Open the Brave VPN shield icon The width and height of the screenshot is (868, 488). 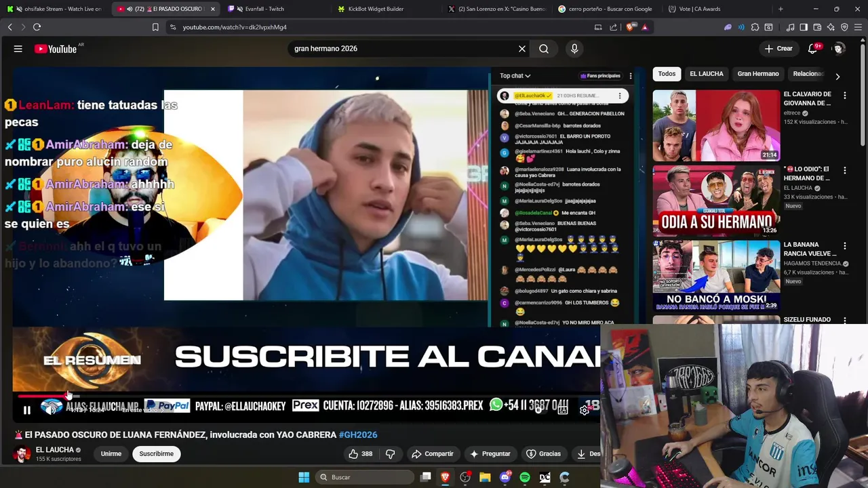pos(844,27)
